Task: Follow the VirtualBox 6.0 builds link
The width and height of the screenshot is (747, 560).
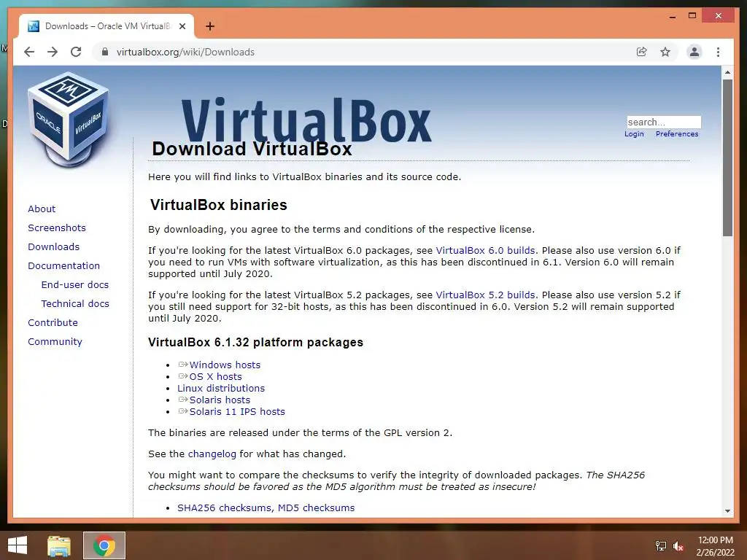Action: tap(485, 251)
